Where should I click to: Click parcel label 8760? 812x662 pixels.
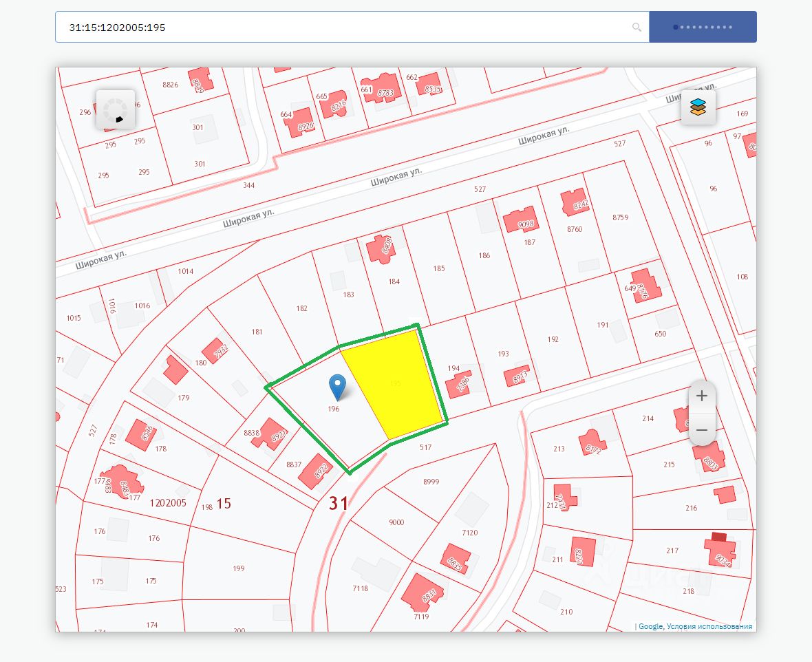click(x=575, y=229)
